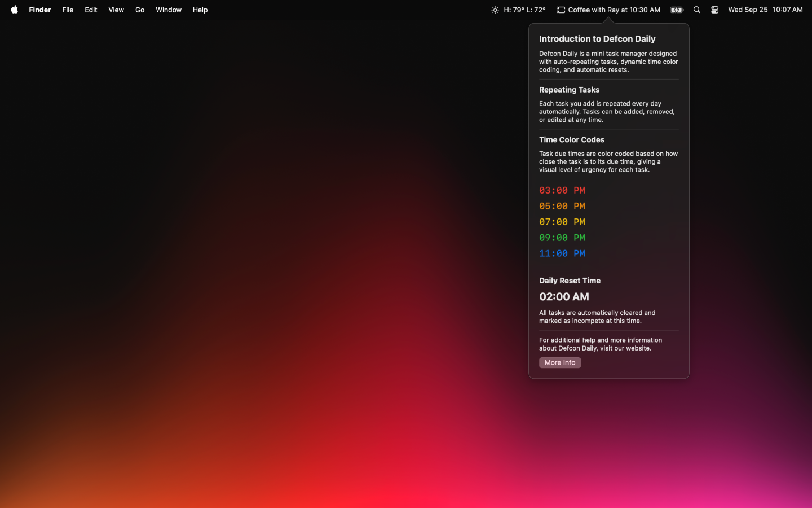Click the date and time Wed Sep 25
This screenshot has height=508, width=812.
click(x=765, y=10)
